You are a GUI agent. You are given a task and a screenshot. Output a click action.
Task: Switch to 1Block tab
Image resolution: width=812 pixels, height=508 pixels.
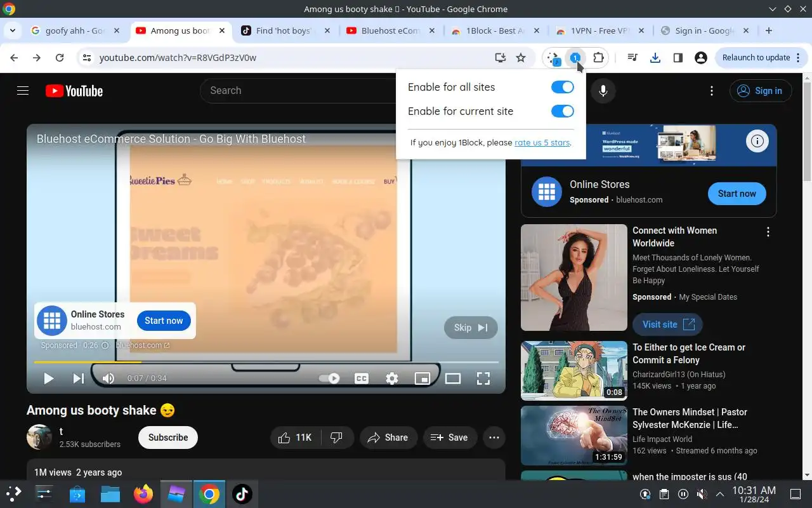click(495, 30)
